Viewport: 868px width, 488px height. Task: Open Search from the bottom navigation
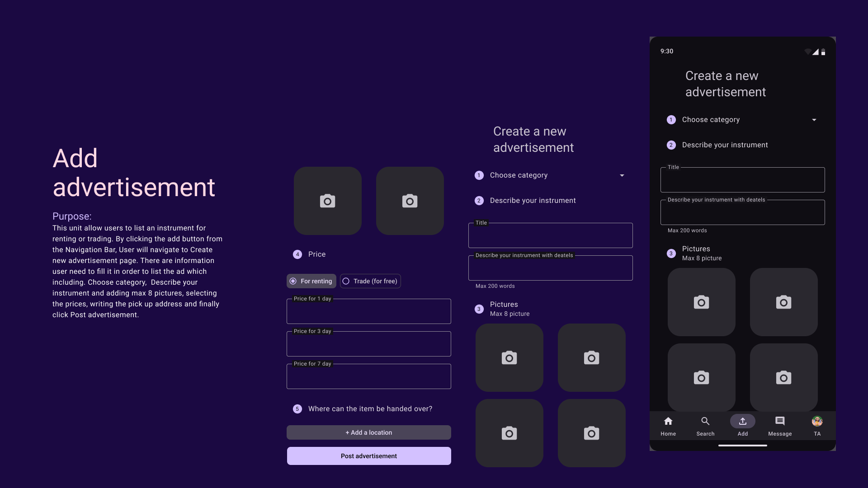[x=705, y=422]
